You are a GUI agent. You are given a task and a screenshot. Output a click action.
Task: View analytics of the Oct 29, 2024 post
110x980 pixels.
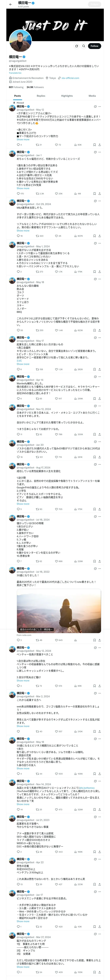pos(76,236)
